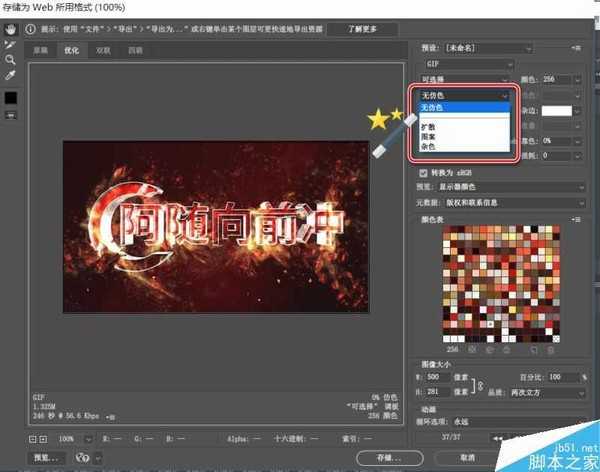Viewport: 600px width, 472px height.
Task: Switch to the 优化 (Optimized) tab
Action: point(72,48)
